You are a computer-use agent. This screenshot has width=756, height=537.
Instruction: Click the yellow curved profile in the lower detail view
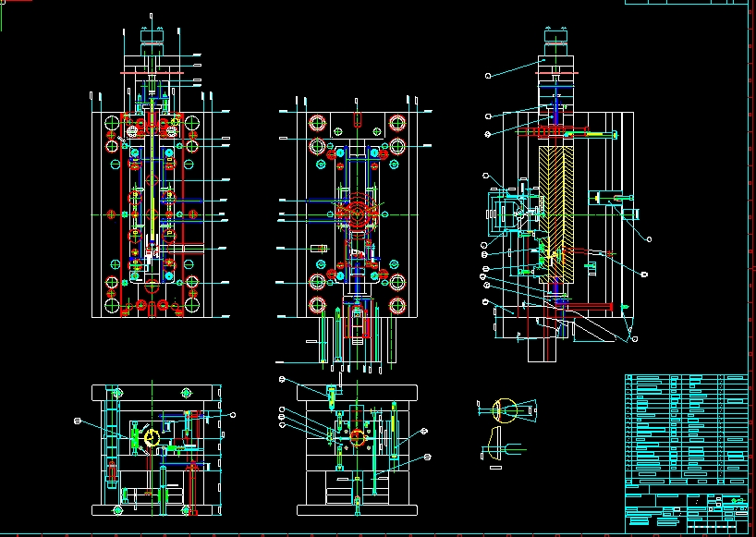494,443
